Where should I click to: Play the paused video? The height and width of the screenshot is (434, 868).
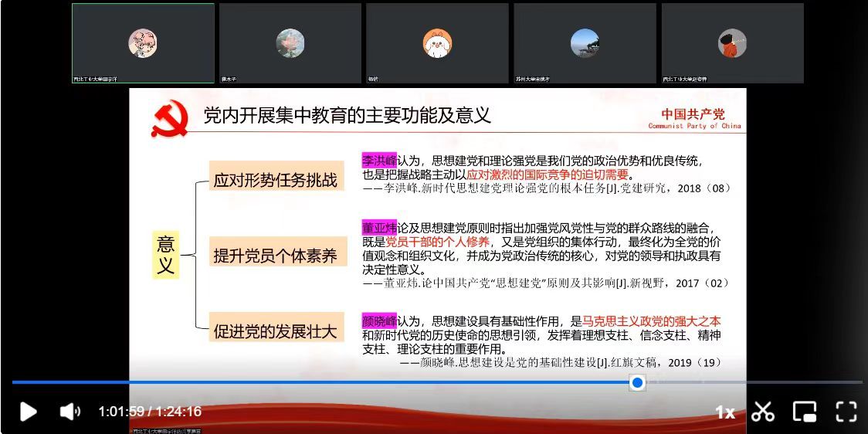[28, 412]
